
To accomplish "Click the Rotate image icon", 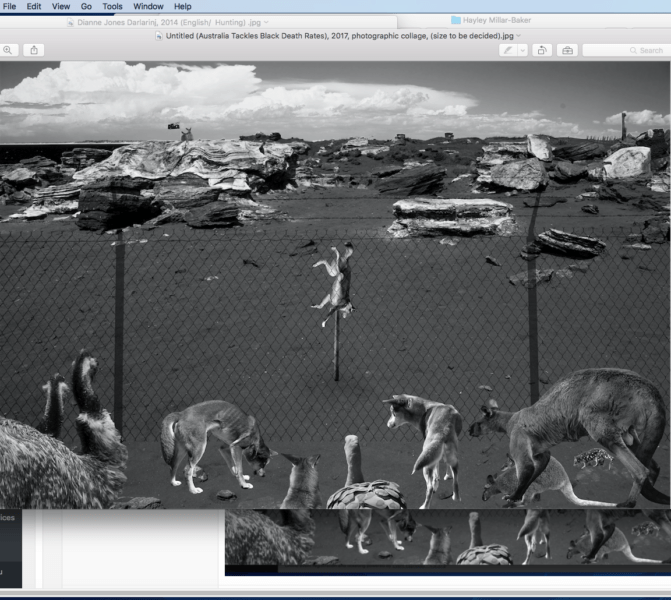I will 541,50.
